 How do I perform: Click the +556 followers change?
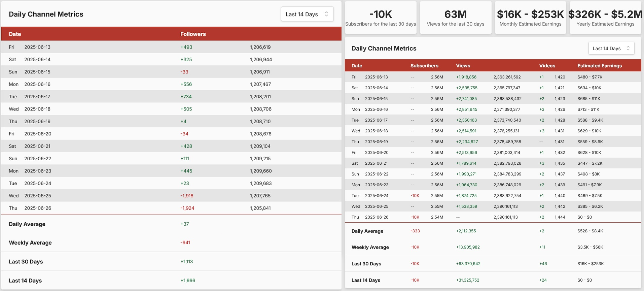click(186, 84)
